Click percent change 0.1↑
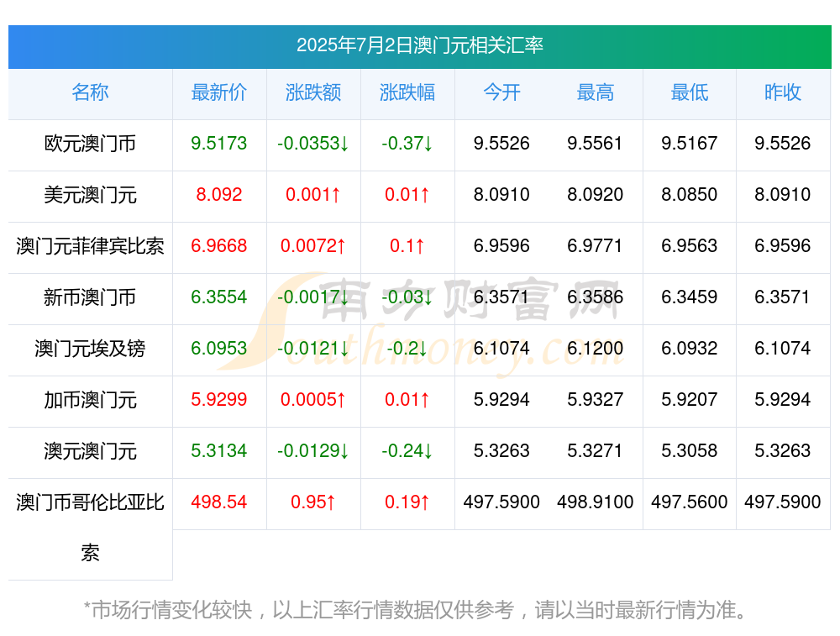The image size is (840, 636). [407, 246]
